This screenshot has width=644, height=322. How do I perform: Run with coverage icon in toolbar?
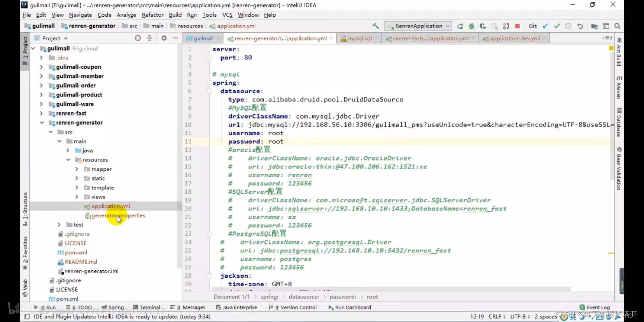click(x=483, y=26)
